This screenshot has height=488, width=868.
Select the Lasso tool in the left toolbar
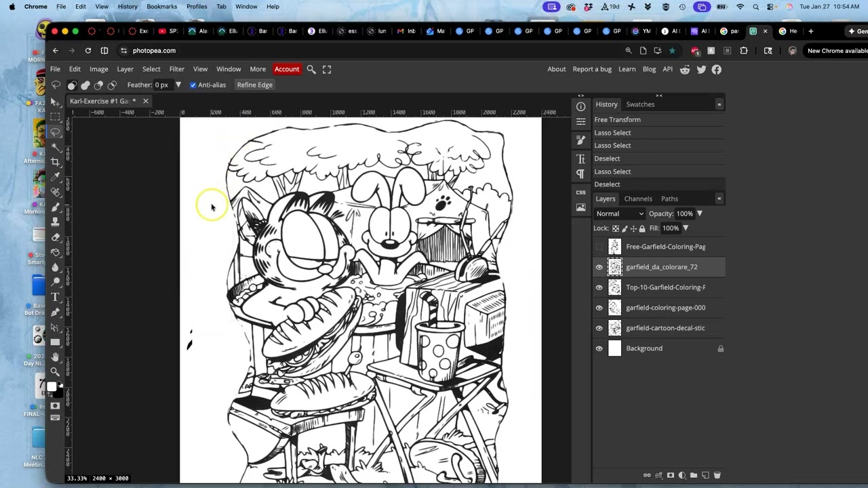56,131
